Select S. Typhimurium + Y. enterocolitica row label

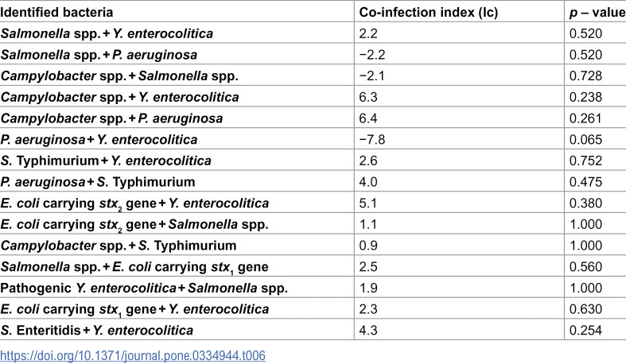point(106,161)
